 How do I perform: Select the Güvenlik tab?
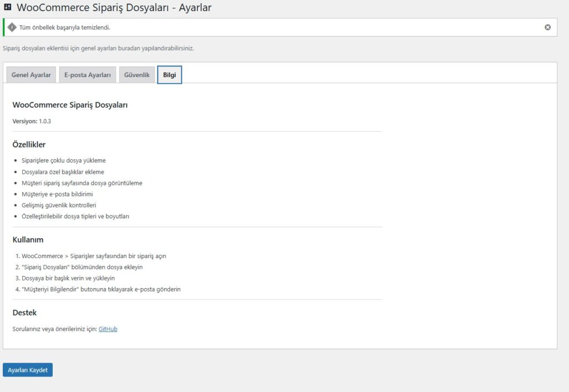pos(137,74)
